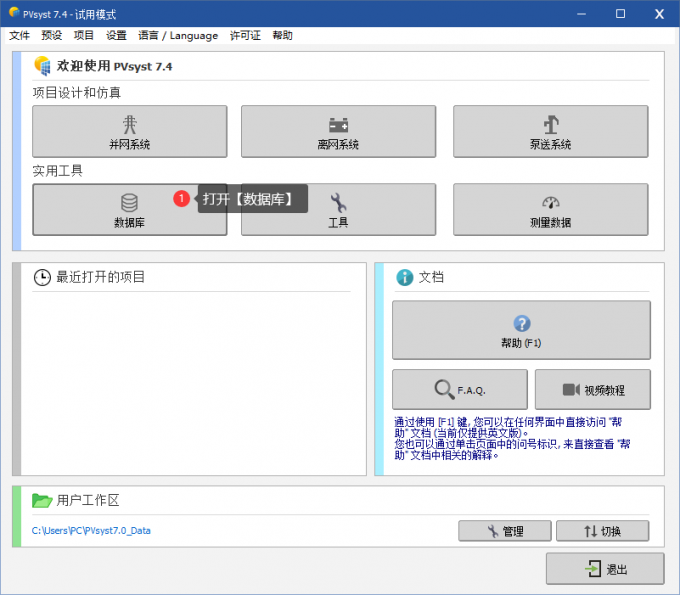This screenshot has width=680, height=595.
Task: Open the 测量数据 measured data button
Action: click(x=551, y=209)
